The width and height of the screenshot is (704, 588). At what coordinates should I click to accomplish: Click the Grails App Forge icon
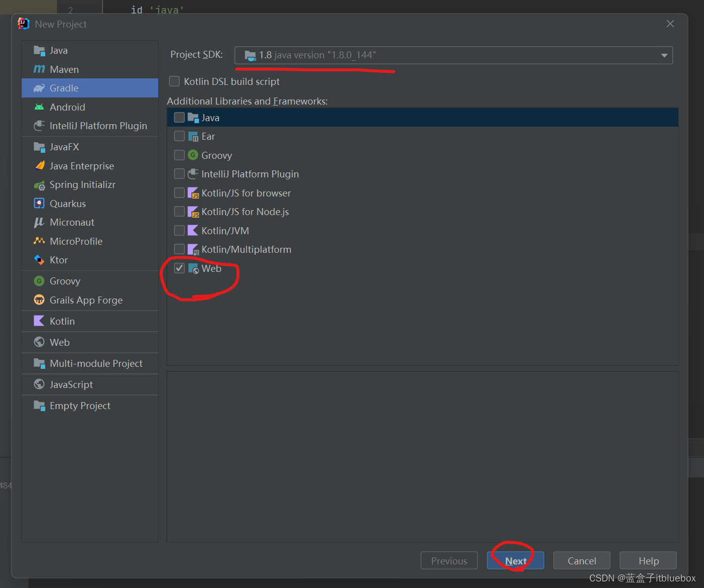pos(39,300)
